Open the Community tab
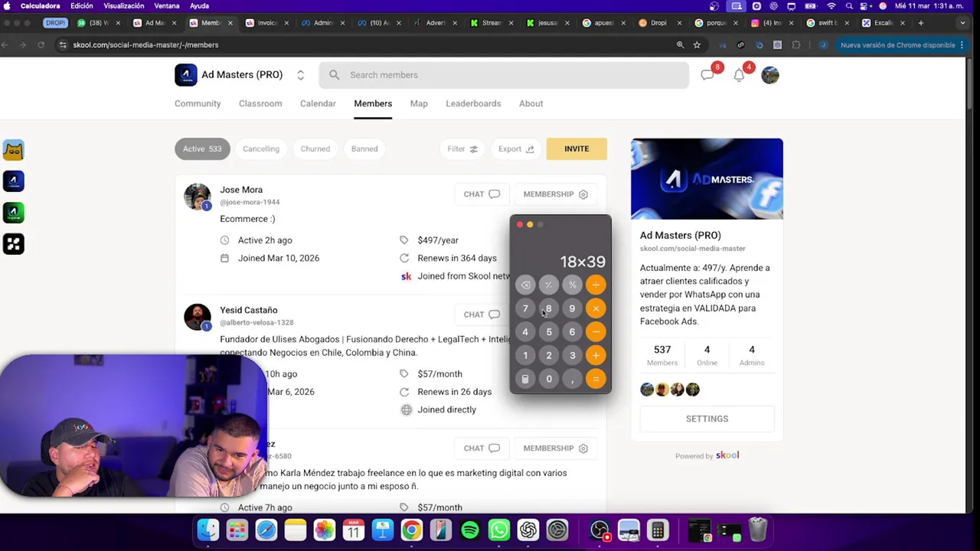This screenshot has width=980, height=551. [x=198, y=103]
